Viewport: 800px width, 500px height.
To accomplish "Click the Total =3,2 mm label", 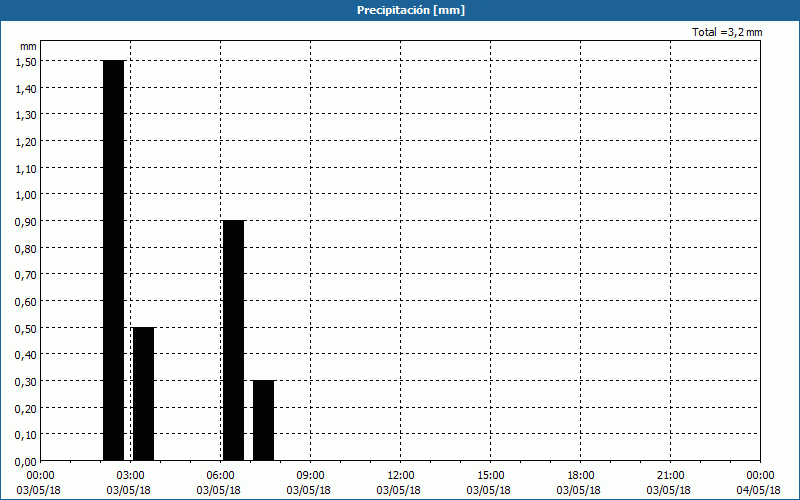I will (x=727, y=32).
